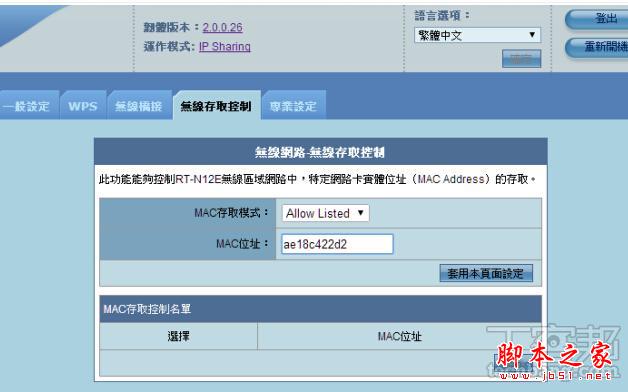Click the MAC位址 column header in list
628x392 pixels.
(400, 336)
